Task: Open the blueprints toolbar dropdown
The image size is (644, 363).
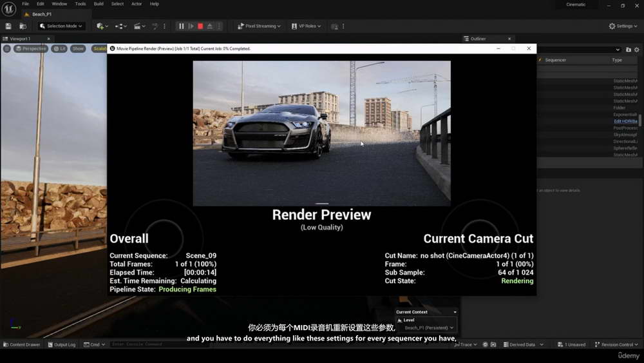Action: tap(120, 26)
